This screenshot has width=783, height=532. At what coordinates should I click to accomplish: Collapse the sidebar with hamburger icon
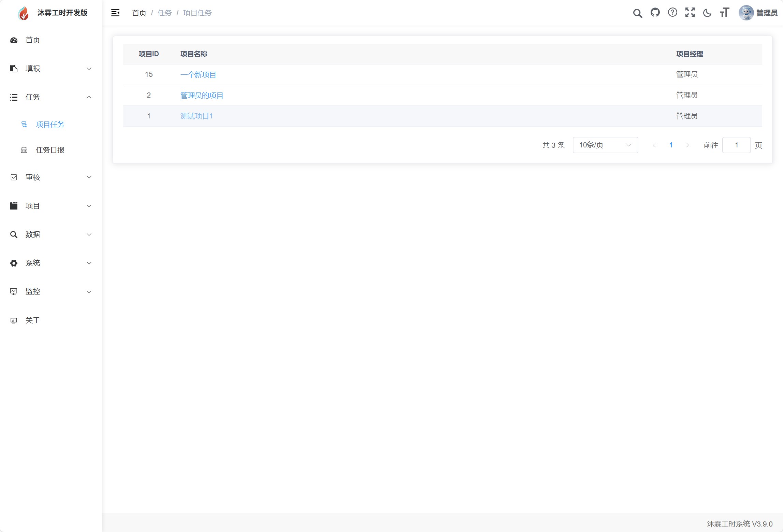(115, 13)
